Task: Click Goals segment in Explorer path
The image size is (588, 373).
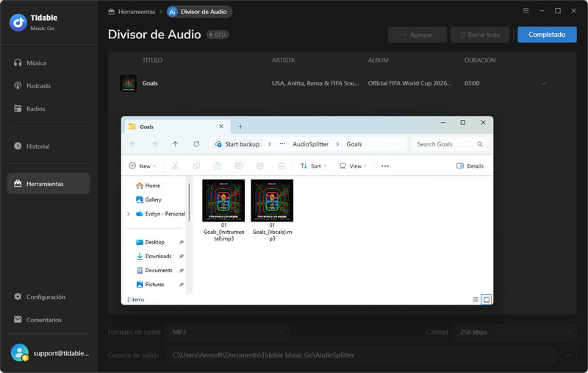Action: pyautogui.click(x=354, y=144)
